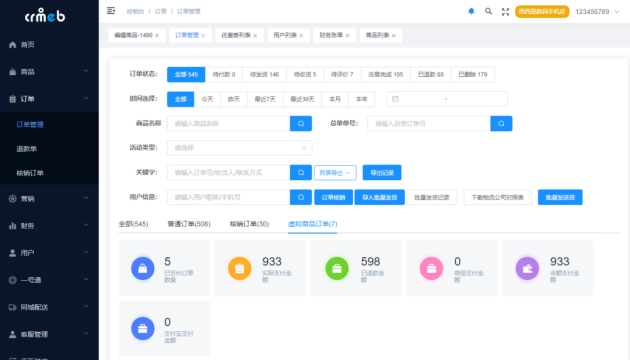Select order status 待评价 7
This screenshot has height=360, width=630.
pos(342,74)
